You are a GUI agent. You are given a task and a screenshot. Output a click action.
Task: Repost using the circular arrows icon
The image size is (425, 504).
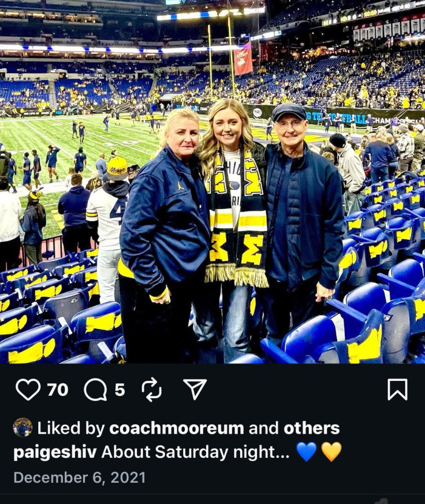pyautogui.click(x=152, y=390)
